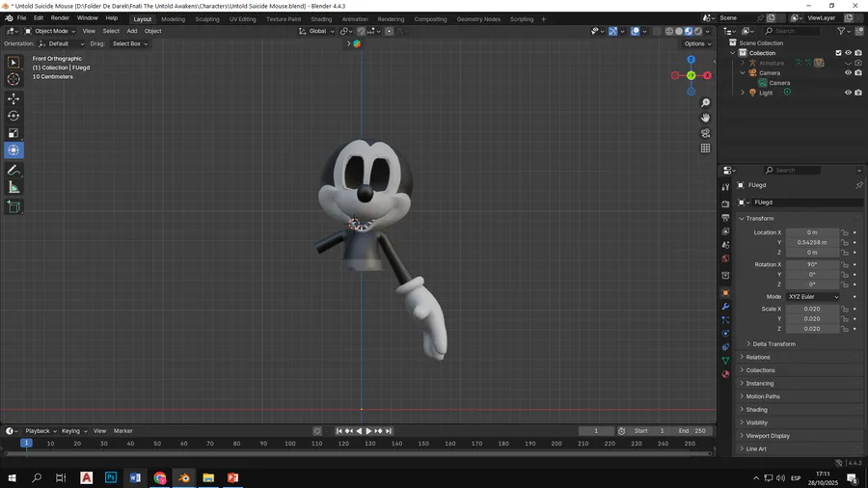Image resolution: width=868 pixels, height=488 pixels.
Task: Hide the Collection in viewport
Action: (x=848, y=53)
